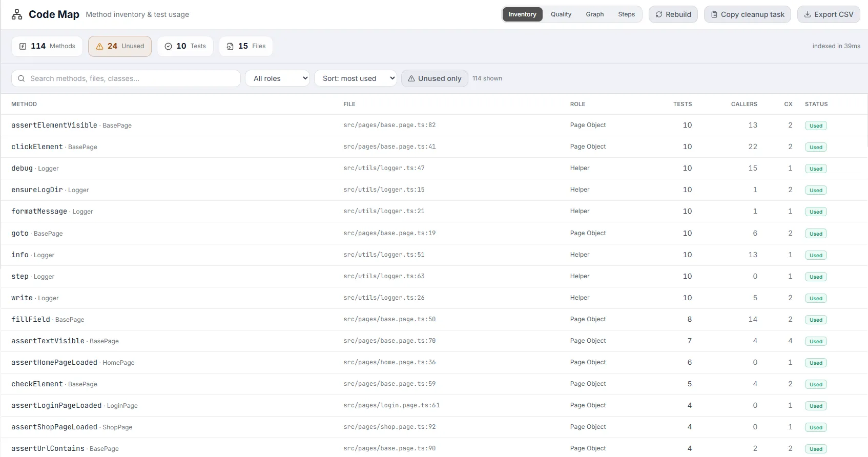
Task: Select the assertShopPageLoaded method
Action: (54, 427)
